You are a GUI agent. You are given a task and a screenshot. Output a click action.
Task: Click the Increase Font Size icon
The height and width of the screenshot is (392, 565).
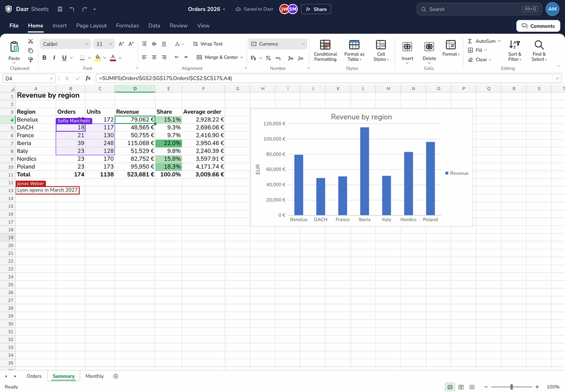[x=122, y=44]
